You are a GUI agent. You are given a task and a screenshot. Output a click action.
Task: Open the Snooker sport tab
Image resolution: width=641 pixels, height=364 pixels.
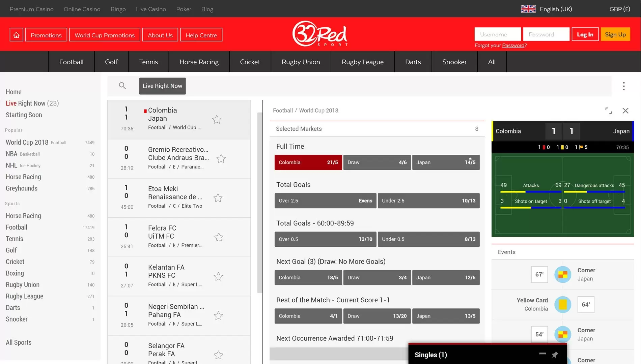click(454, 62)
